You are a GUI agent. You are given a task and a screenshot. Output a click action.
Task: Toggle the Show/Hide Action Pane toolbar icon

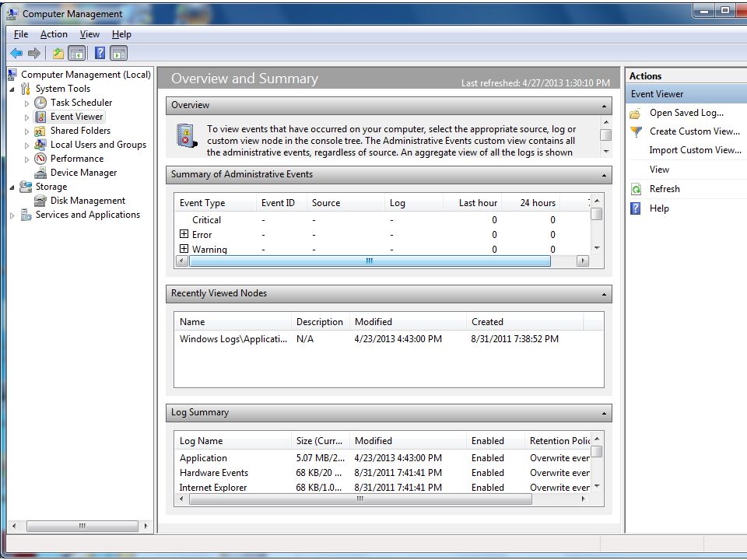pos(118,54)
